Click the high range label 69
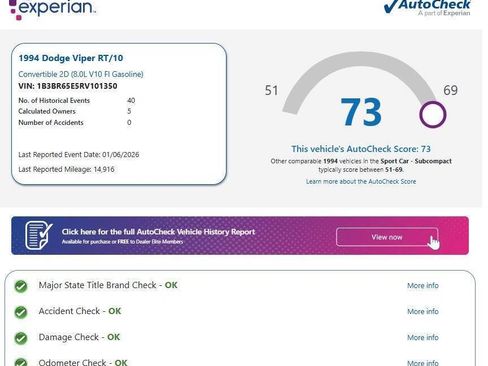This screenshot has height=366, width=488. coord(450,90)
